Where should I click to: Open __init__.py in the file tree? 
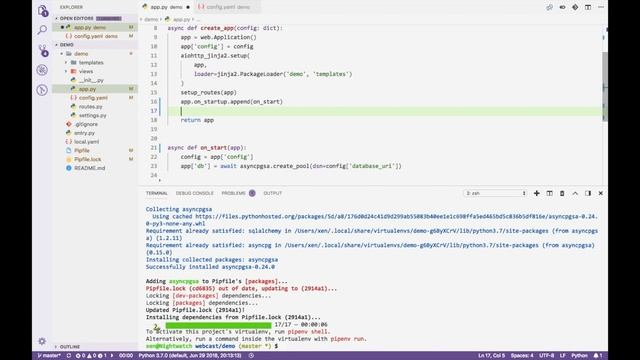point(91,80)
